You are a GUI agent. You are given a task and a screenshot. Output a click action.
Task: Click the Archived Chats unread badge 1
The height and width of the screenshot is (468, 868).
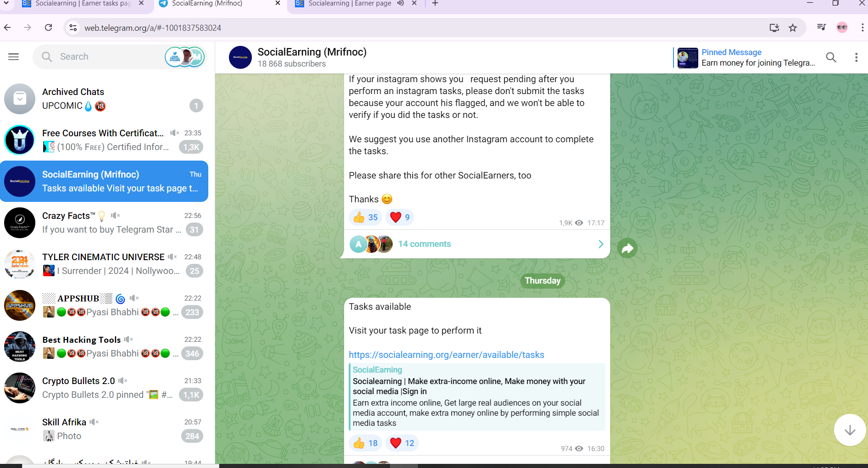coord(196,106)
